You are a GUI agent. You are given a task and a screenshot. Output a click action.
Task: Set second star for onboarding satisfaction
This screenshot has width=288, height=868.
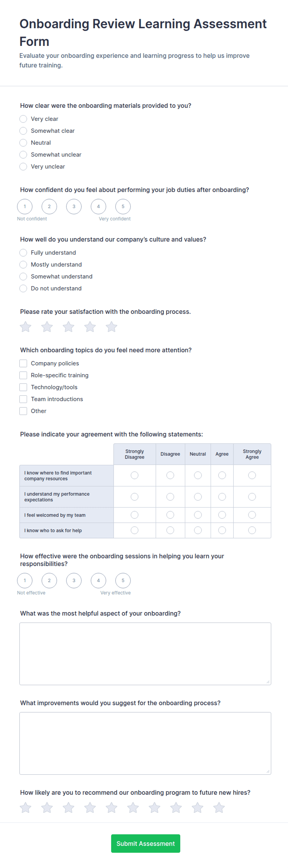point(47,326)
